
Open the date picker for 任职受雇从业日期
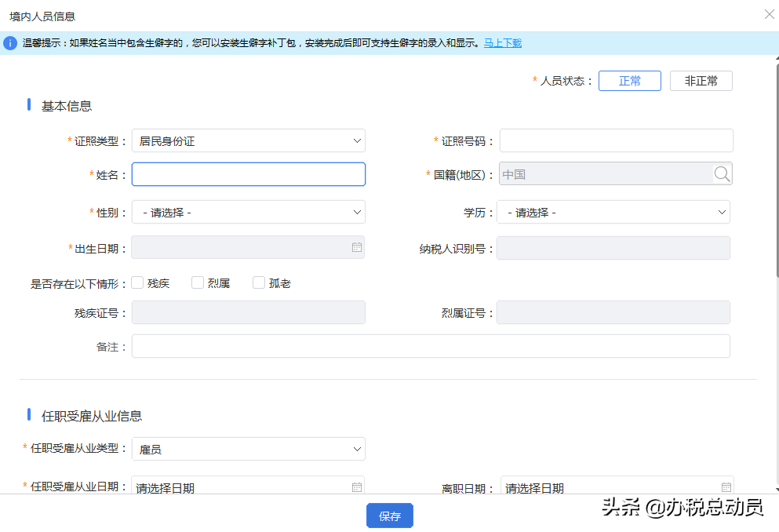(357, 486)
